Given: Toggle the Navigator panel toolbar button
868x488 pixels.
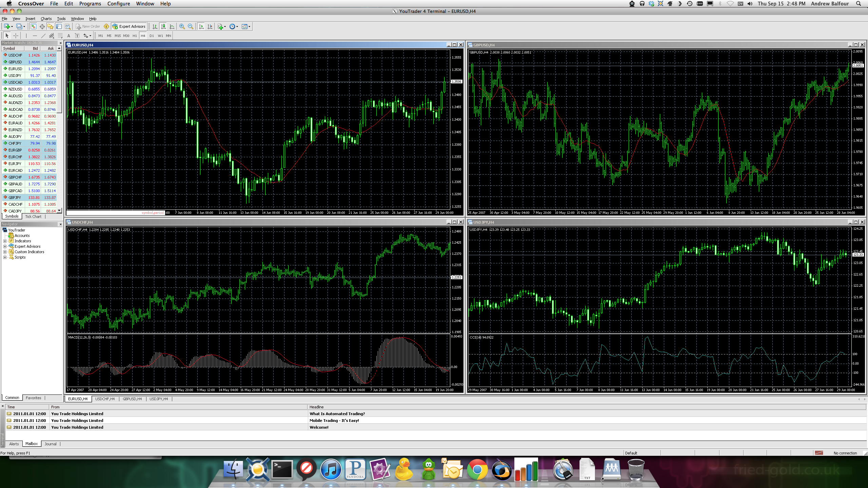Looking at the screenshot, I should [x=50, y=26].
